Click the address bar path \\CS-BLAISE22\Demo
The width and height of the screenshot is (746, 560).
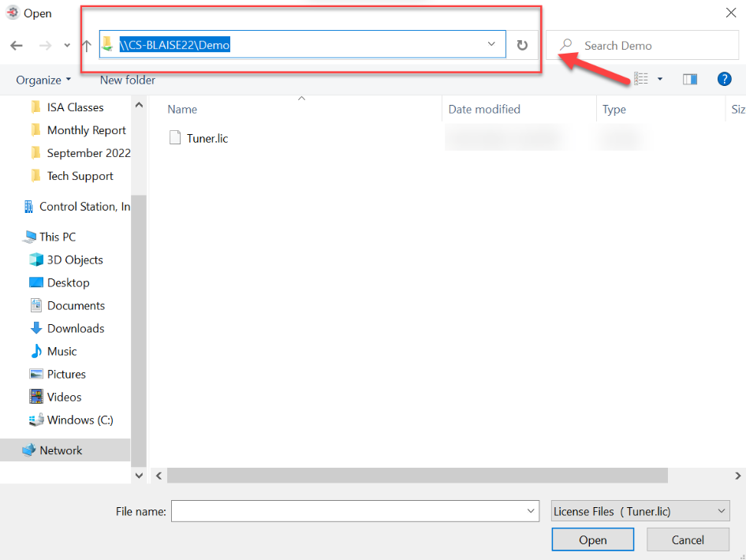(x=174, y=45)
